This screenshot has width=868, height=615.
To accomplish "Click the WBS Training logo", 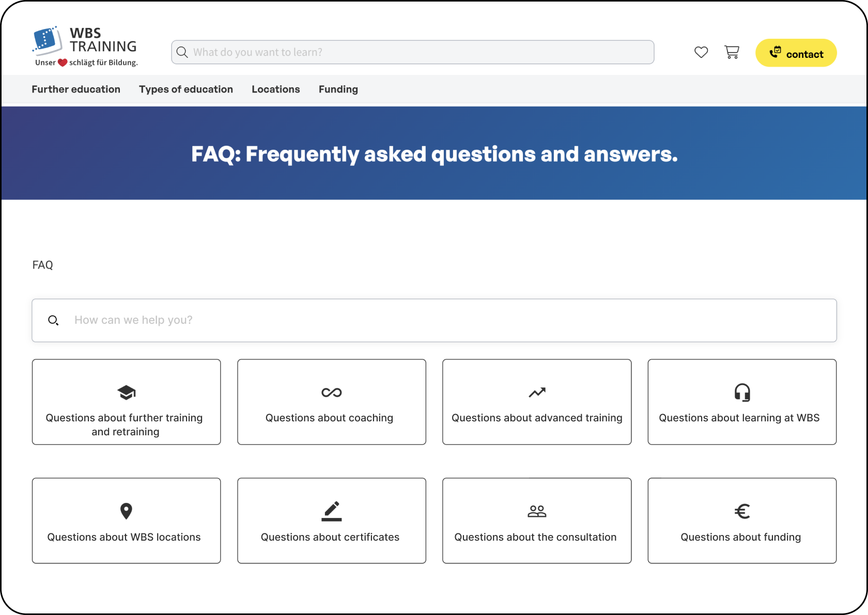I will (x=85, y=47).
